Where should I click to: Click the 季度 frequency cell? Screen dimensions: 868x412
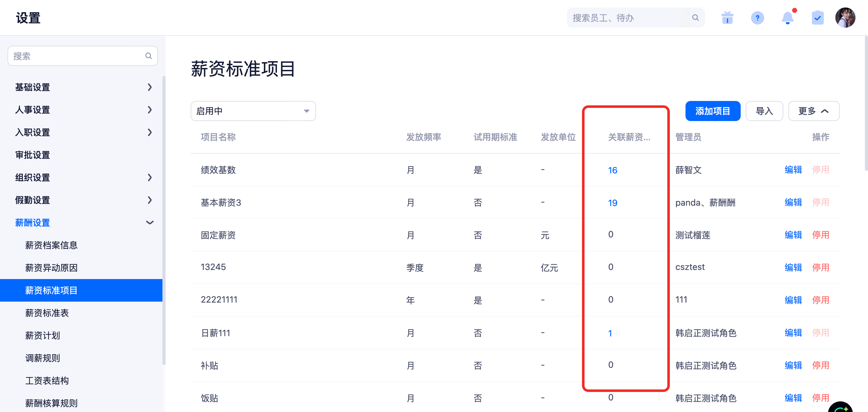click(x=415, y=268)
